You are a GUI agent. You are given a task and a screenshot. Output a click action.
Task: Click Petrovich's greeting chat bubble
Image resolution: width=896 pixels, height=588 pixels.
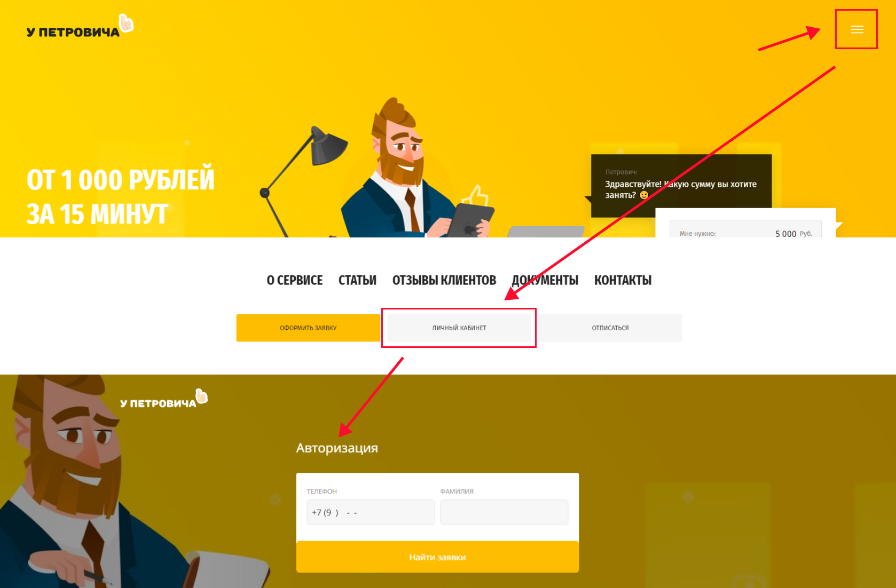(x=681, y=186)
